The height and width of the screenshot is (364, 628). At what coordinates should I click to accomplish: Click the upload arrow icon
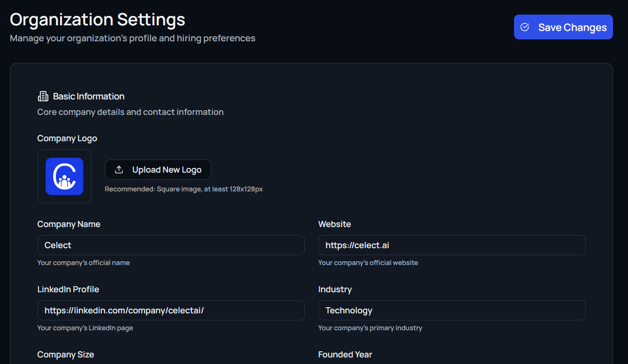119,170
